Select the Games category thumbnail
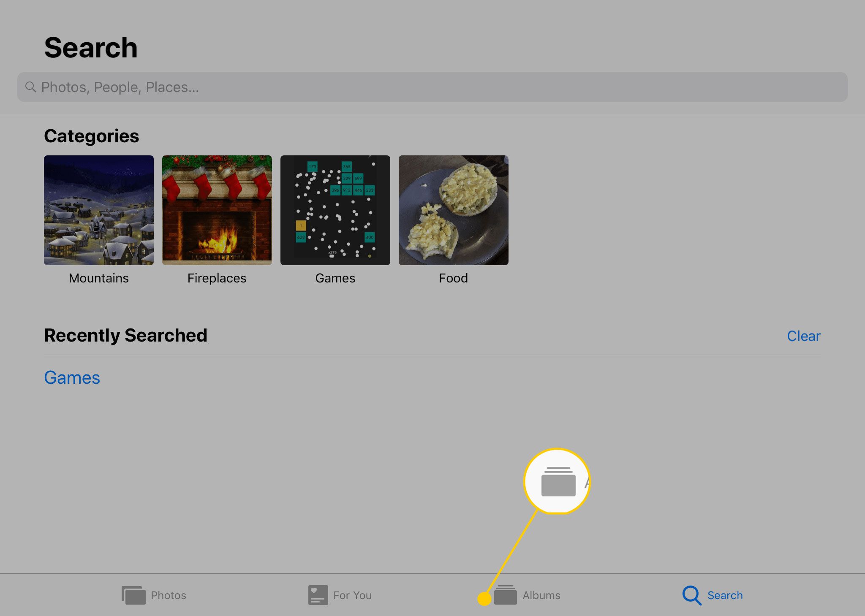The width and height of the screenshot is (865, 616). click(x=335, y=211)
